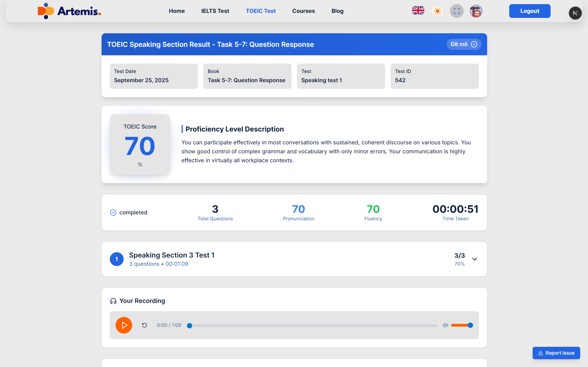Click the Artemis logo
The width and height of the screenshot is (588, 367).
[69, 11]
